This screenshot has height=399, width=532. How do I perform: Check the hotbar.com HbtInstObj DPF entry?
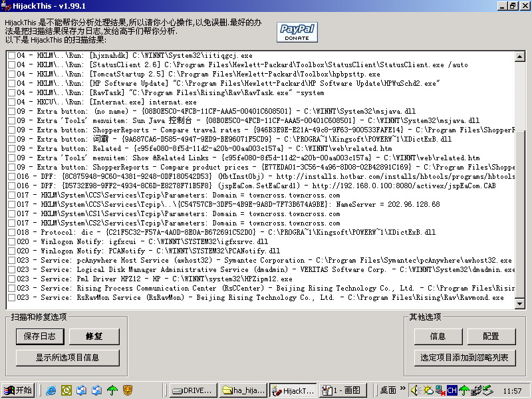(11, 176)
